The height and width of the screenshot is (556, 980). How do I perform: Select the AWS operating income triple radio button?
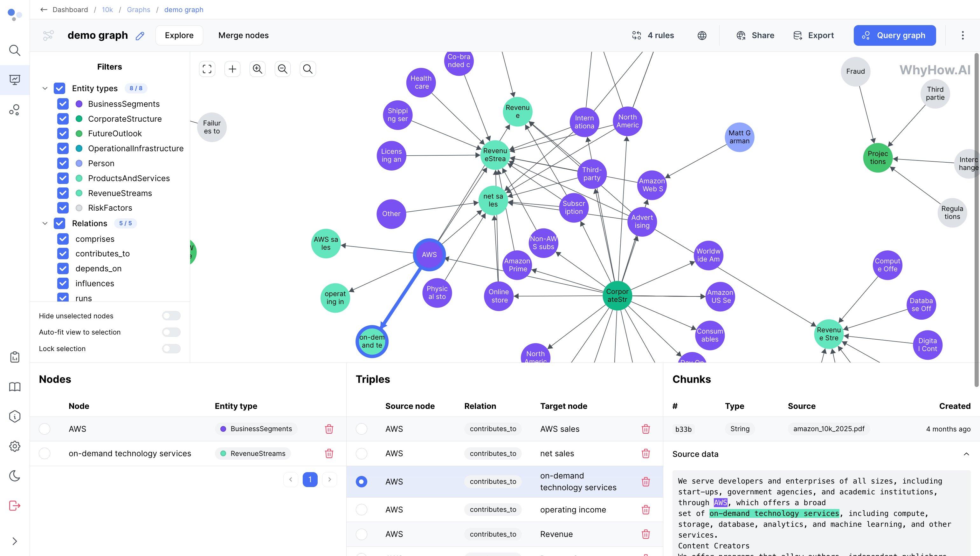point(362,510)
